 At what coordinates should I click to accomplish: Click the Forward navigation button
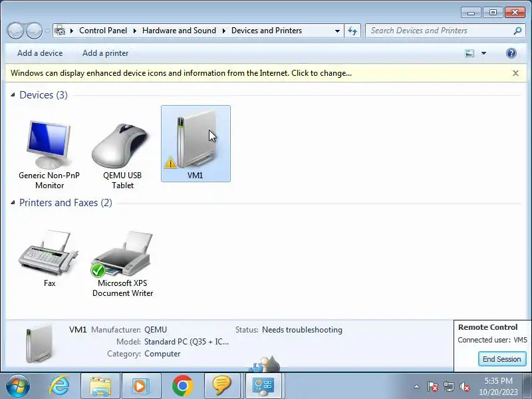[x=35, y=31]
